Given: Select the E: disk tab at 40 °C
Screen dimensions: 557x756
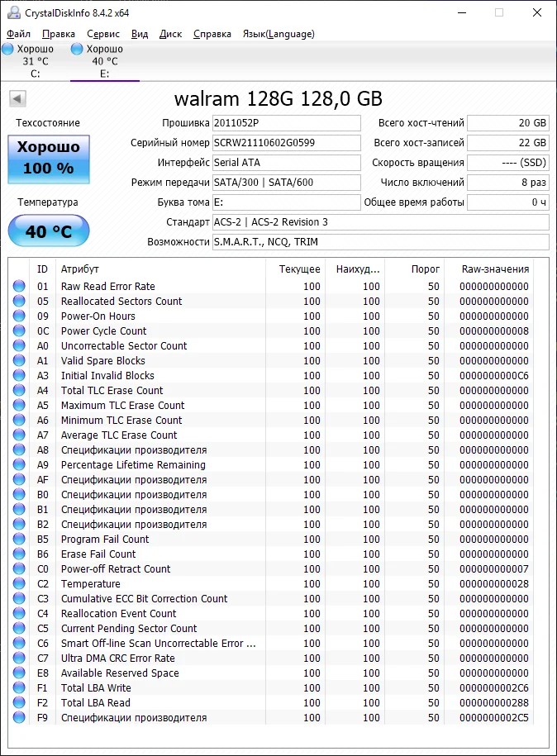Looking at the screenshot, I should coord(104,61).
